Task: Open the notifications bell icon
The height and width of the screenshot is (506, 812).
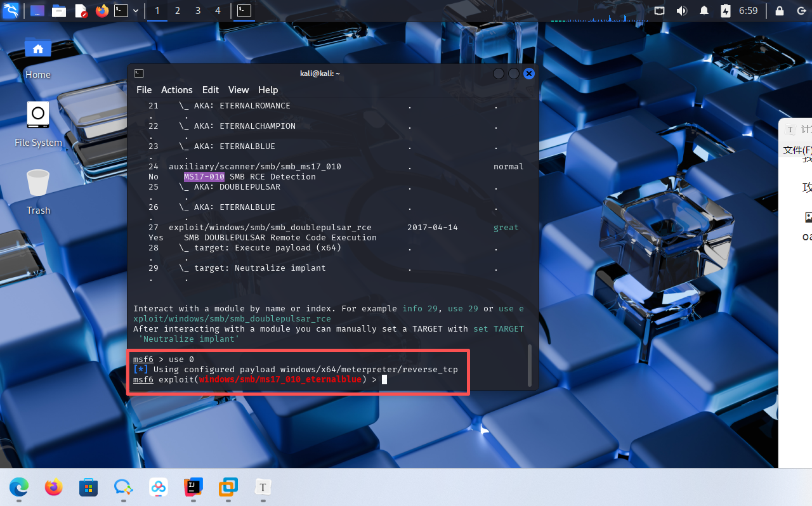Action: pos(704,11)
